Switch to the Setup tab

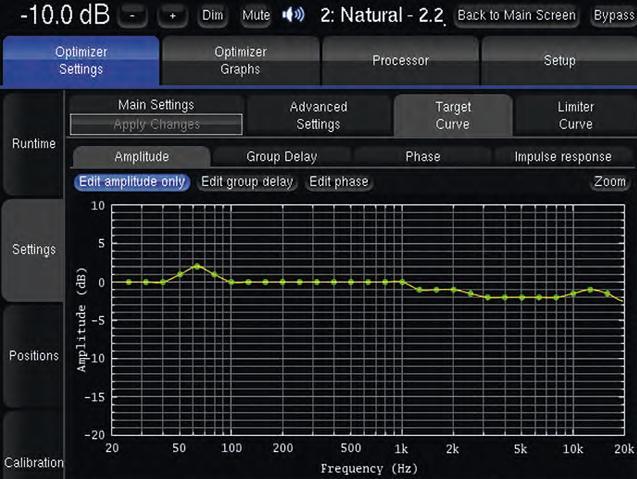tap(559, 61)
